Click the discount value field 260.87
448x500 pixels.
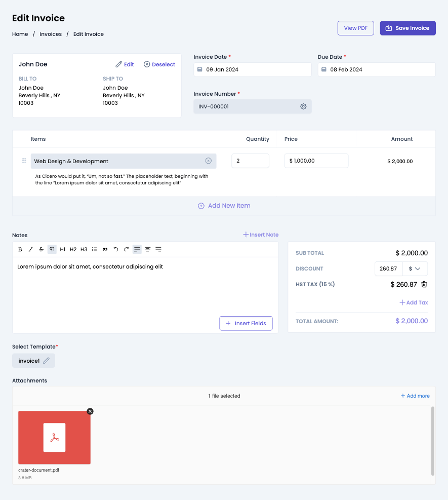pos(389,269)
